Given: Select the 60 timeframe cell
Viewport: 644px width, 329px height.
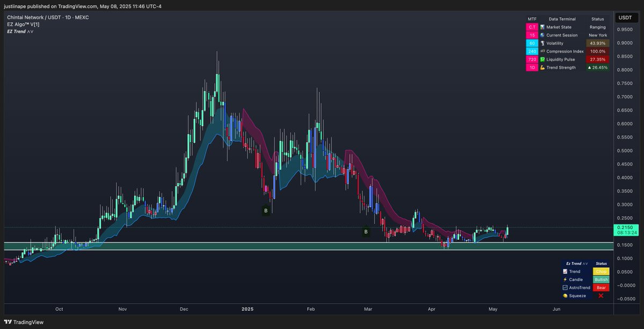Looking at the screenshot, I should tap(532, 43).
